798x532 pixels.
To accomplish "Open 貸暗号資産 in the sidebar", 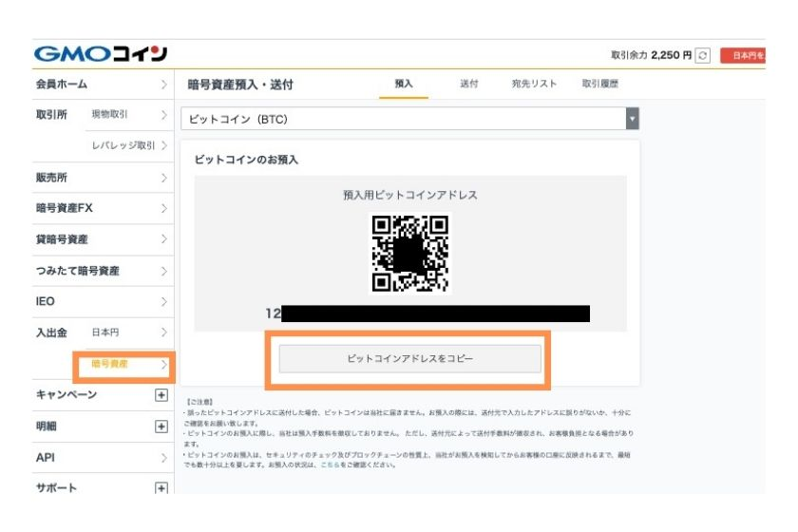I will [103, 239].
